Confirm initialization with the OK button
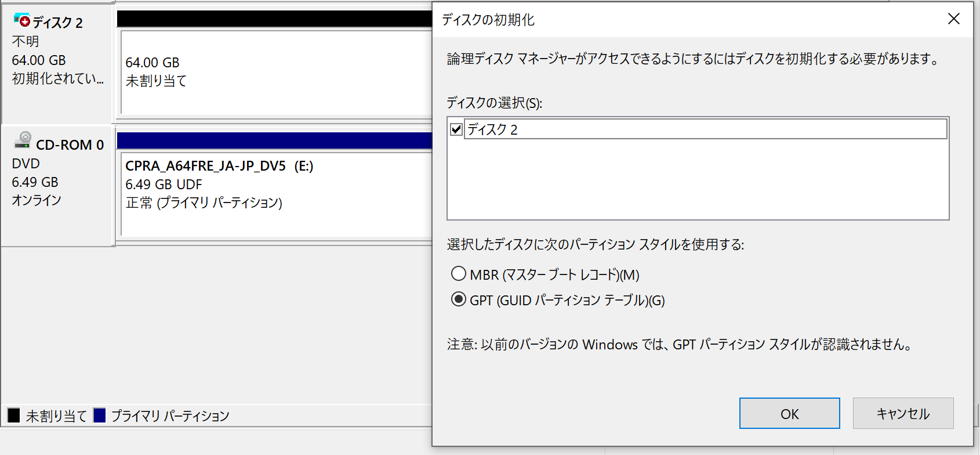 click(789, 413)
